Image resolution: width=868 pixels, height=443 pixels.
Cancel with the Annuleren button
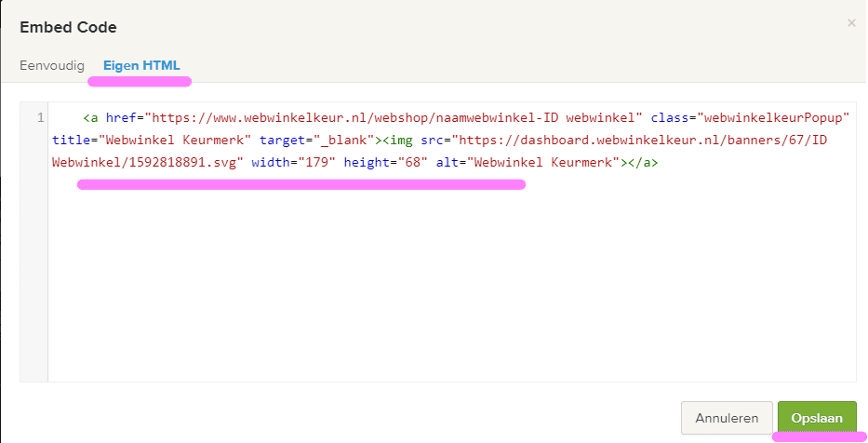point(726,419)
